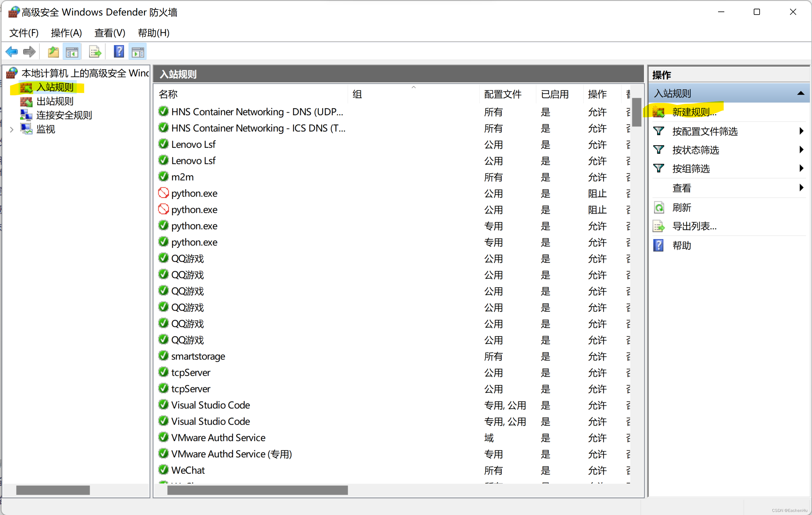Viewport: 812px width, 515px height.
Task: Toggle the show/hide console tree toolbar button
Action: click(72, 51)
